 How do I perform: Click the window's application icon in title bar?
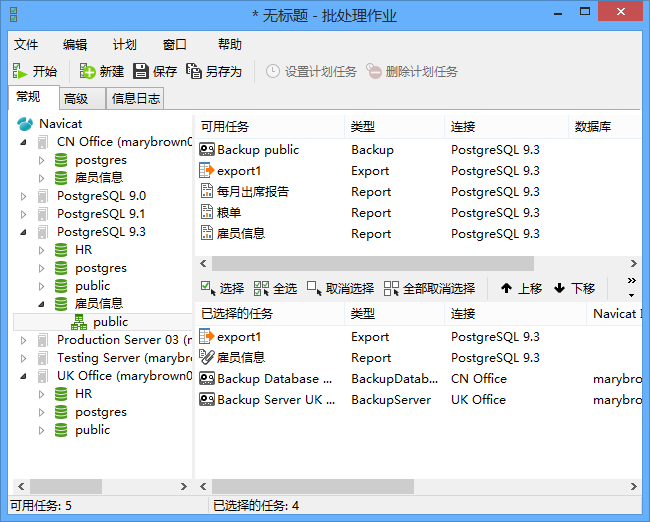click(x=14, y=15)
